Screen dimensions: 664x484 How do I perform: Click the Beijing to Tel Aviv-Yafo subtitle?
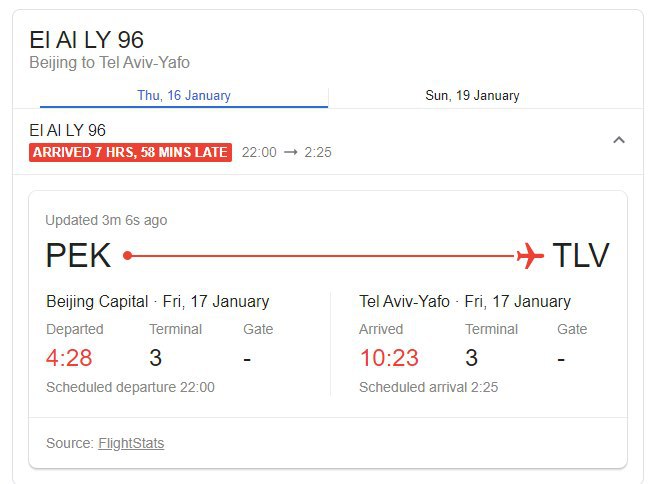coord(109,63)
